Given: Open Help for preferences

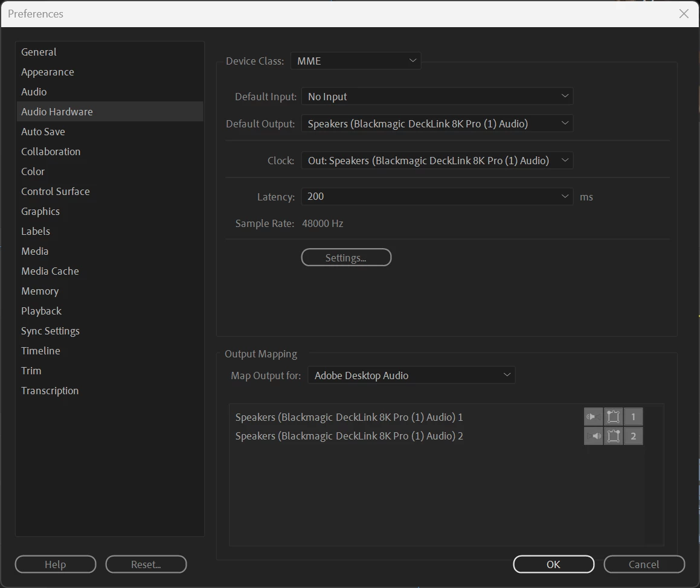Looking at the screenshot, I should point(56,564).
